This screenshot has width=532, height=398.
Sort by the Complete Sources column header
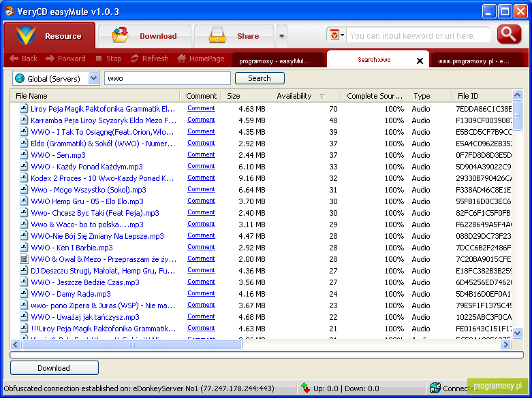point(374,96)
